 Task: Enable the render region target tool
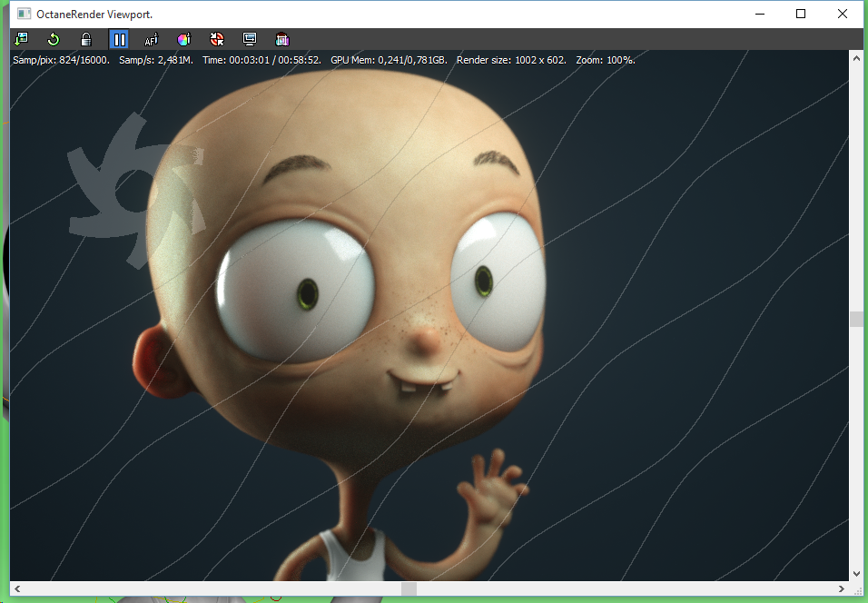coord(217,39)
